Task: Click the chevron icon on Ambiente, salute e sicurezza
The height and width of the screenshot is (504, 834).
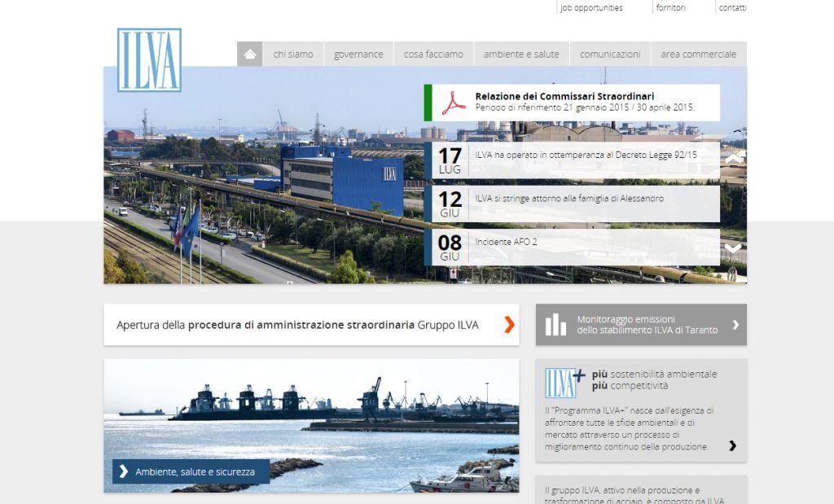Action: pyautogui.click(x=124, y=471)
